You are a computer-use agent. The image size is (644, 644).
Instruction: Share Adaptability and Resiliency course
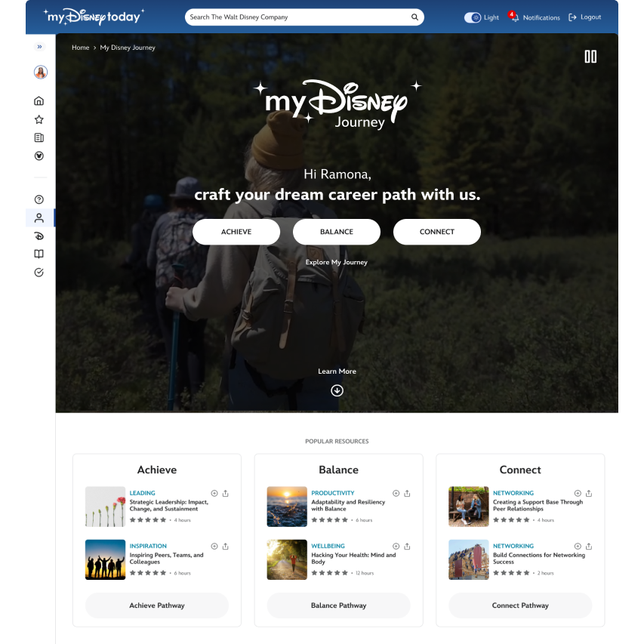pos(407,493)
